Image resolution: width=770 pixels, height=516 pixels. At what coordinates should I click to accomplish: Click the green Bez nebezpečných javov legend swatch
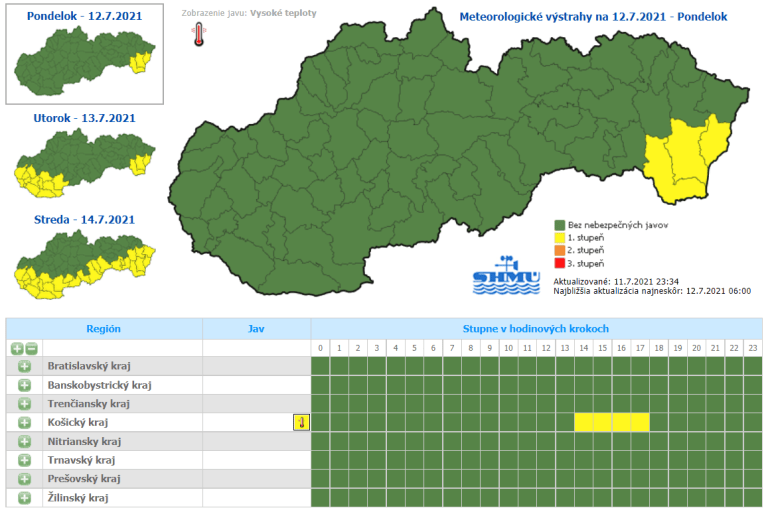559,225
